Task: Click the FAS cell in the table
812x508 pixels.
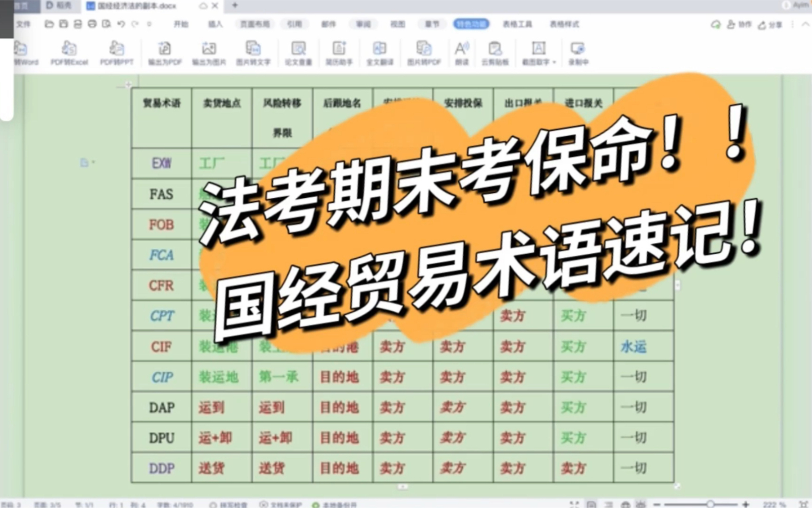Action: (x=161, y=194)
